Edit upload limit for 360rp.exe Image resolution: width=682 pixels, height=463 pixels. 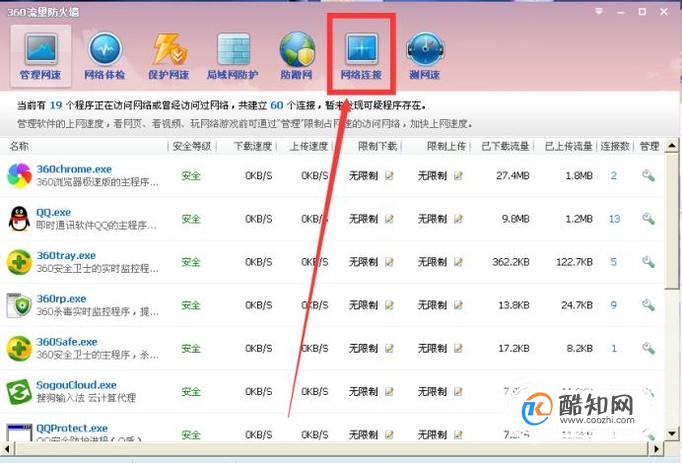click(458, 305)
